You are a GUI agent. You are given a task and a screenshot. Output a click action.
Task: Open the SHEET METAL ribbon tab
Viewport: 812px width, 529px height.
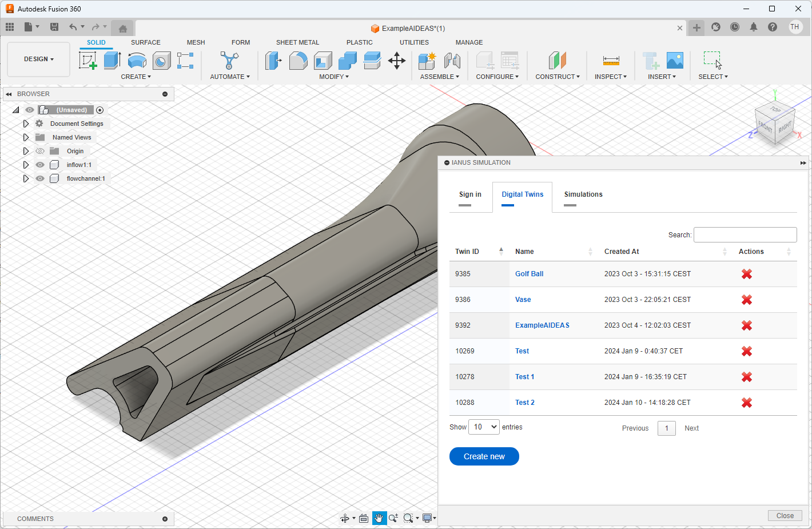pyautogui.click(x=297, y=42)
